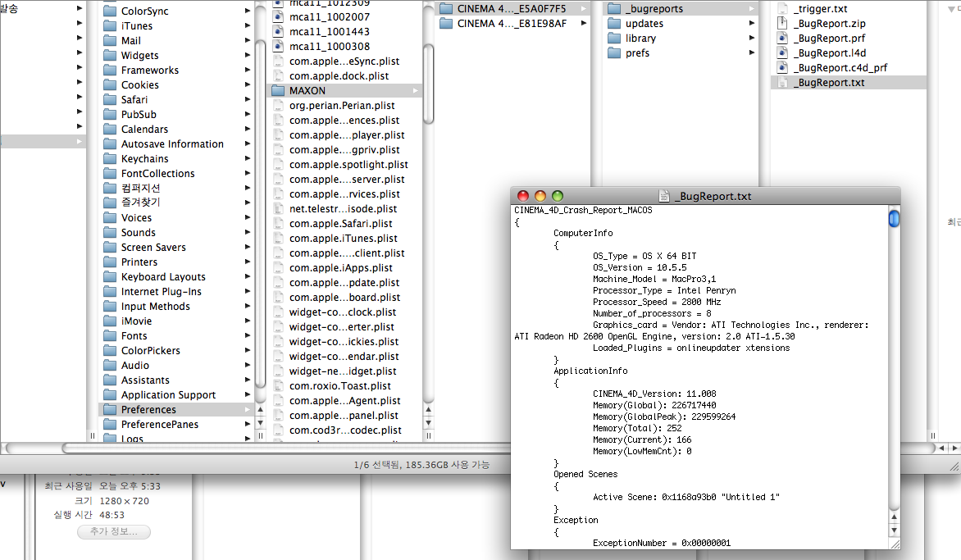Select the _BugReport.prf file icon
The image size is (961, 560).
(x=782, y=38)
